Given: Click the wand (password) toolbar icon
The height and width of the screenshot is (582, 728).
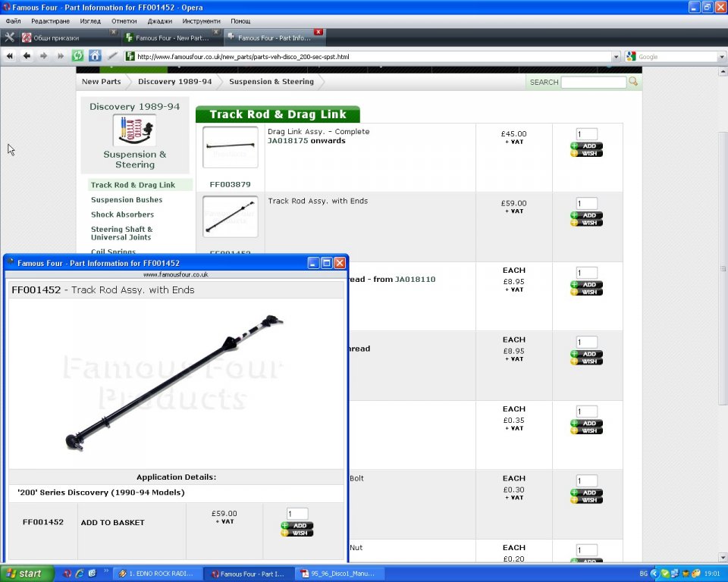Looking at the screenshot, I should click(112, 56).
